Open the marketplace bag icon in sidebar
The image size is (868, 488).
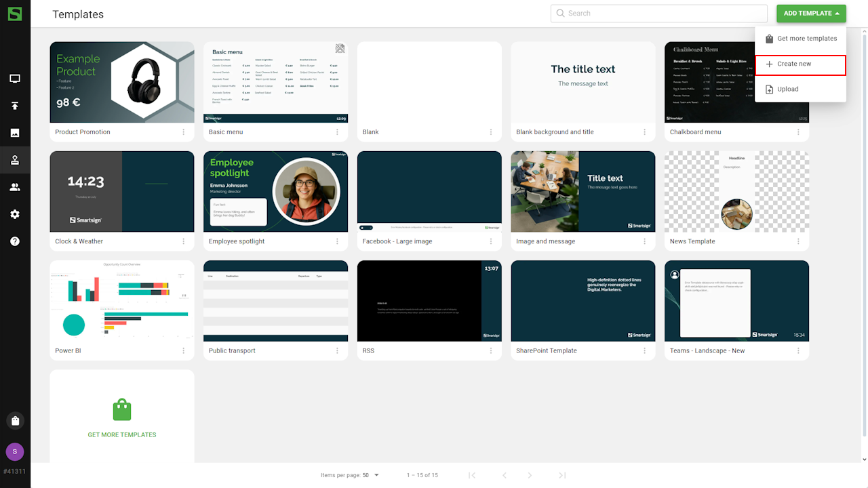(15, 420)
